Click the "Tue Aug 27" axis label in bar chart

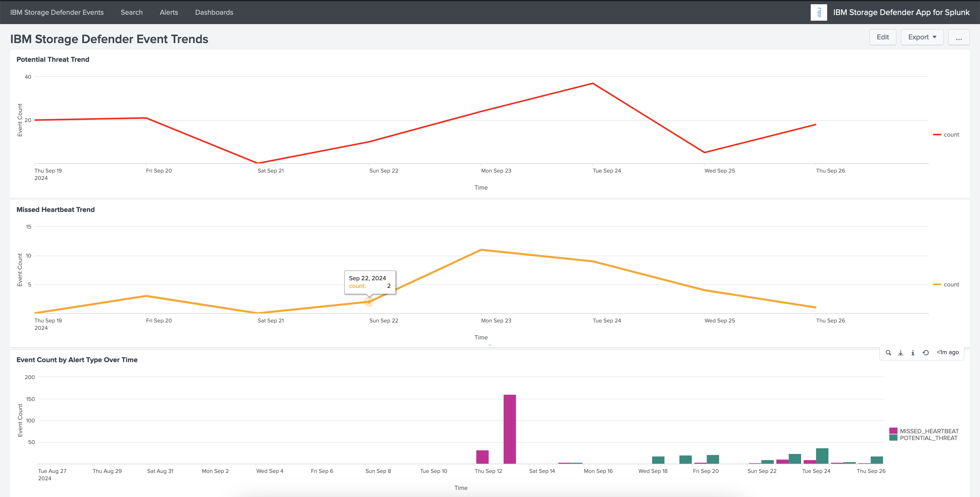[52, 471]
